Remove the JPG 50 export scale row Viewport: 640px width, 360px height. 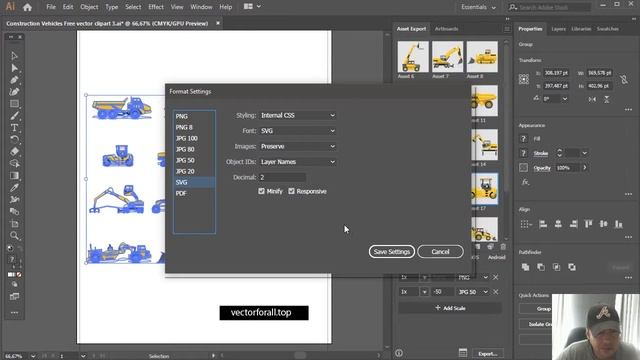pos(496,292)
